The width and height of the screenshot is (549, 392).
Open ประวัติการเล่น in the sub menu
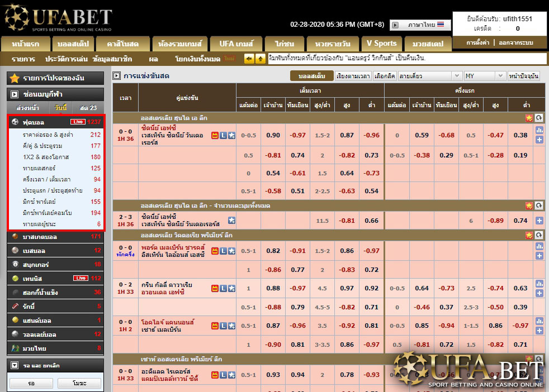pyautogui.click(x=66, y=59)
